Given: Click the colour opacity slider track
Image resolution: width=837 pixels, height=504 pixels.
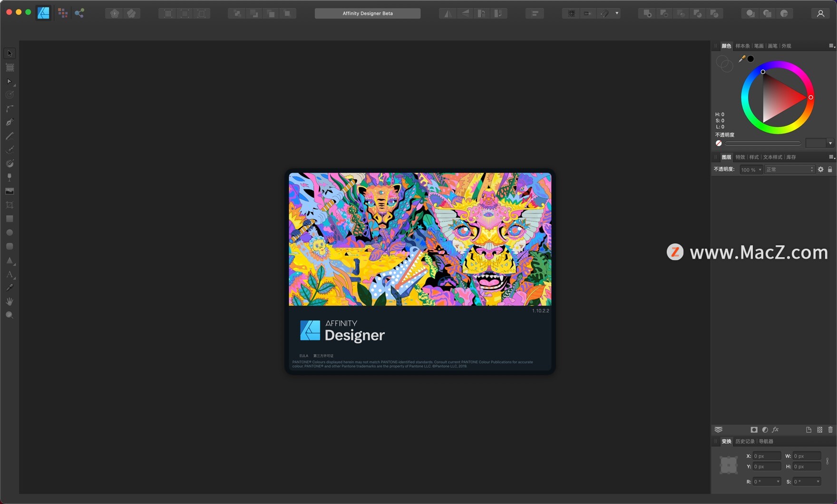Looking at the screenshot, I should pos(763,143).
